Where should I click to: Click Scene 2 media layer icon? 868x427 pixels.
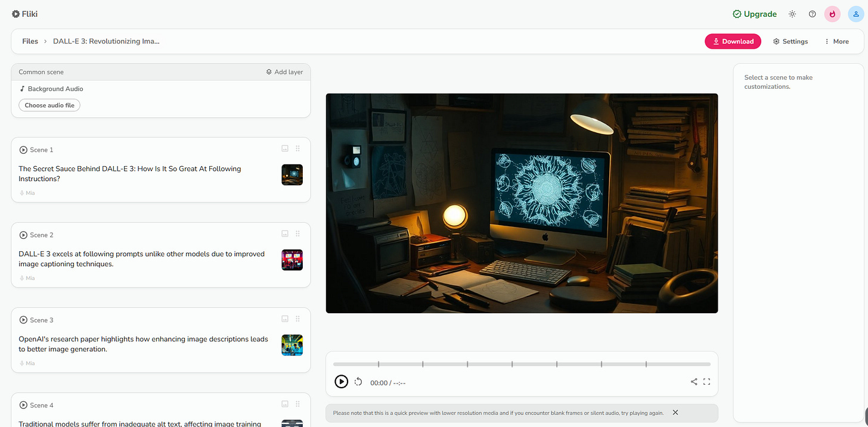[x=285, y=234]
